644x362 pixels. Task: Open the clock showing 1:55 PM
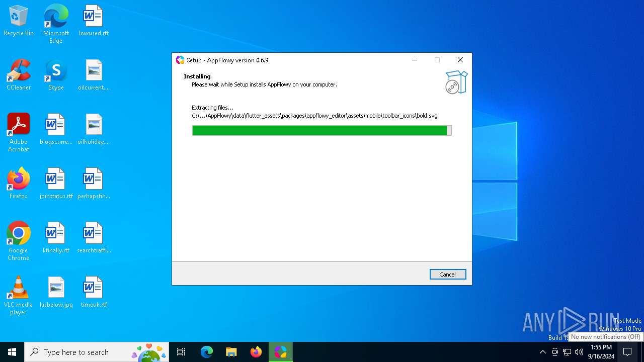point(601,352)
